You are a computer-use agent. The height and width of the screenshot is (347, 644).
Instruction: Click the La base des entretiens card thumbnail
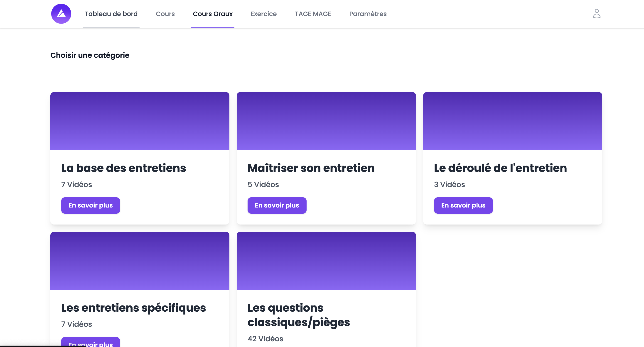click(x=140, y=121)
